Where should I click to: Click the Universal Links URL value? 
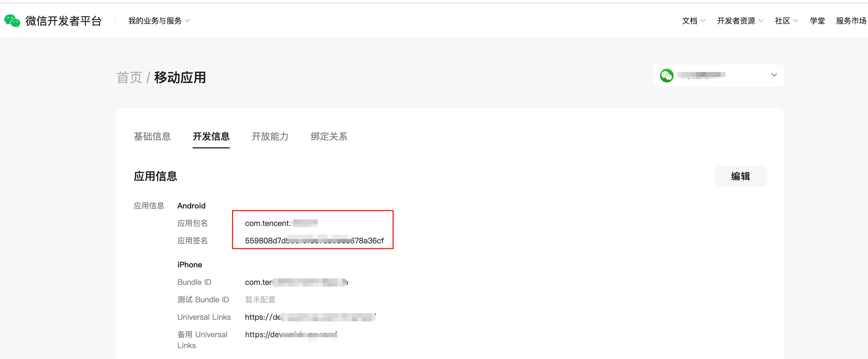310,317
